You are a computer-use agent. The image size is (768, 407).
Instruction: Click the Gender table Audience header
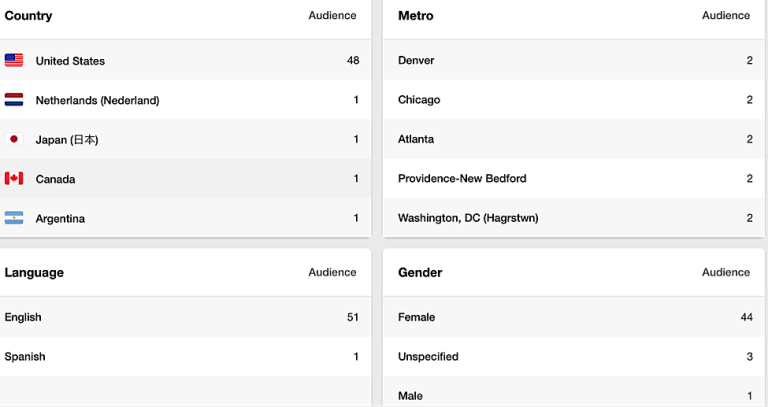click(726, 272)
